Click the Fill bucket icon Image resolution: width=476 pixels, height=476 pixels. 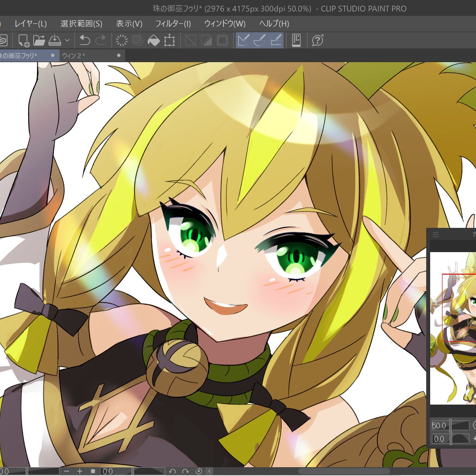click(154, 41)
